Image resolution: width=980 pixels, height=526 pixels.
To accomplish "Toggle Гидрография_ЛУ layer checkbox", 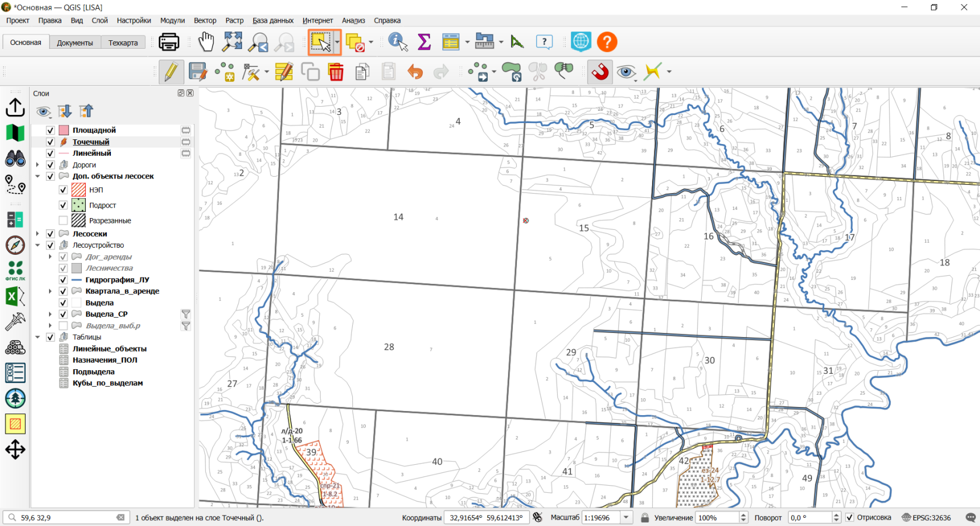I will pyautogui.click(x=63, y=279).
